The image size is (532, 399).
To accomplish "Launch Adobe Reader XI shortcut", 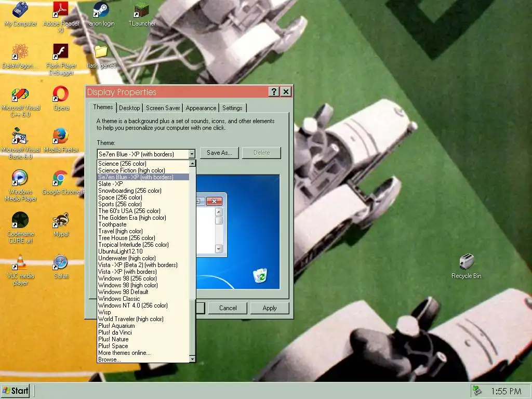I will [61, 16].
